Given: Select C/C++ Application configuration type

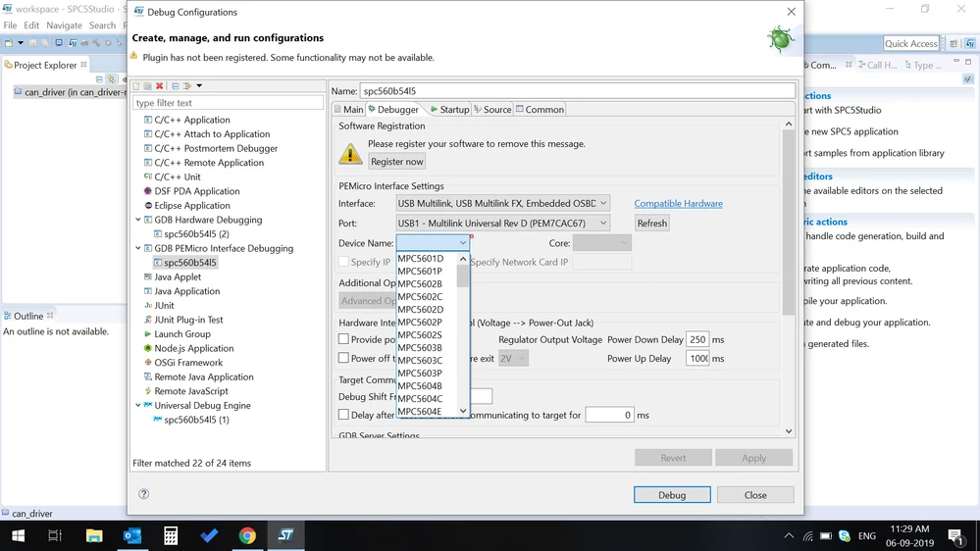Looking at the screenshot, I should 192,120.
